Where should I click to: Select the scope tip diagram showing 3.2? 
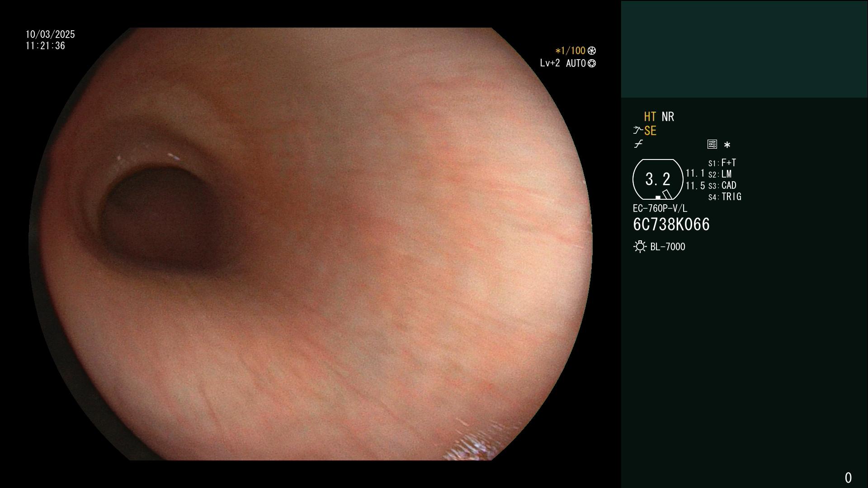click(x=658, y=179)
